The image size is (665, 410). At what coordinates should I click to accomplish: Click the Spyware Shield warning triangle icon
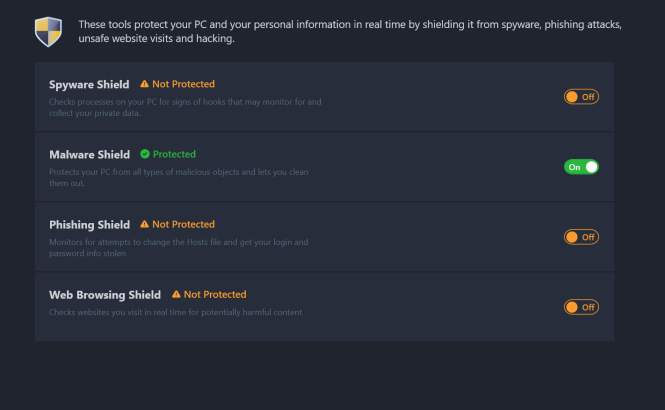pyautogui.click(x=145, y=84)
